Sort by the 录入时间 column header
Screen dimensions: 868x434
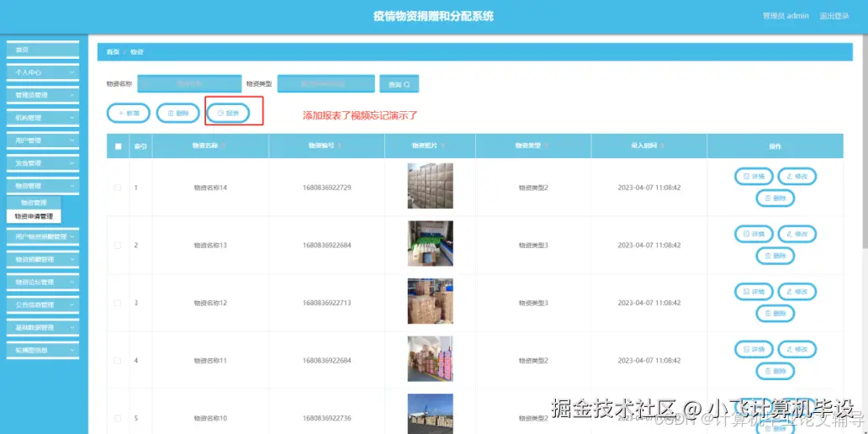coord(648,146)
